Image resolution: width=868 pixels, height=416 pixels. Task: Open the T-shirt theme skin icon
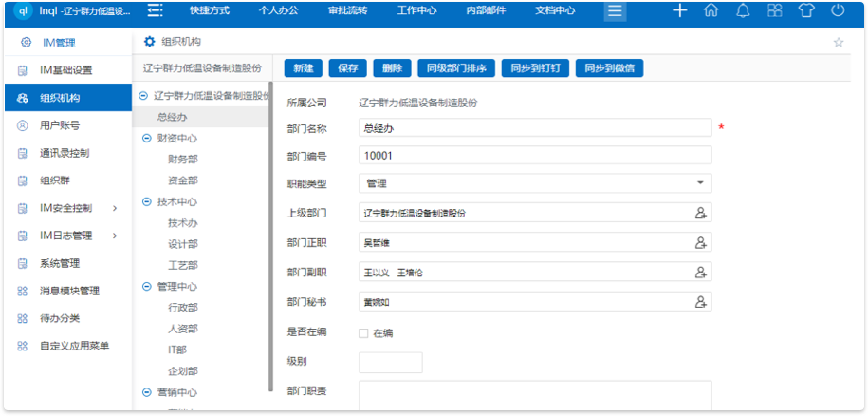click(805, 11)
